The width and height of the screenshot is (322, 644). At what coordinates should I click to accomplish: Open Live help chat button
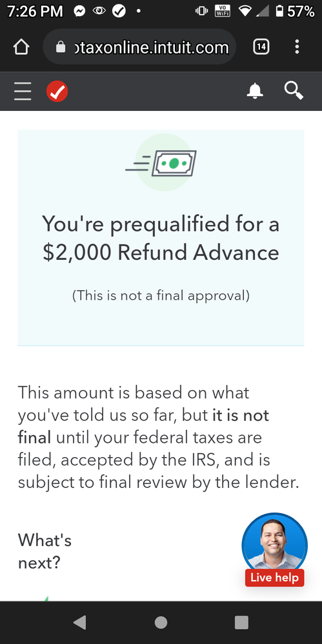click(x=275, y=578)
